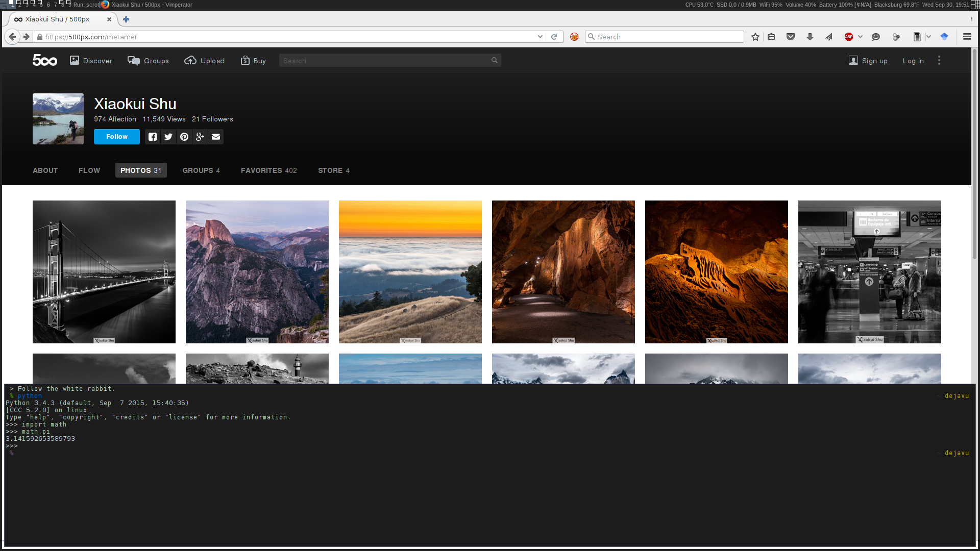980x551 pixels.
Task: Click the Pinterest share icon
Action: coord(184,137)
